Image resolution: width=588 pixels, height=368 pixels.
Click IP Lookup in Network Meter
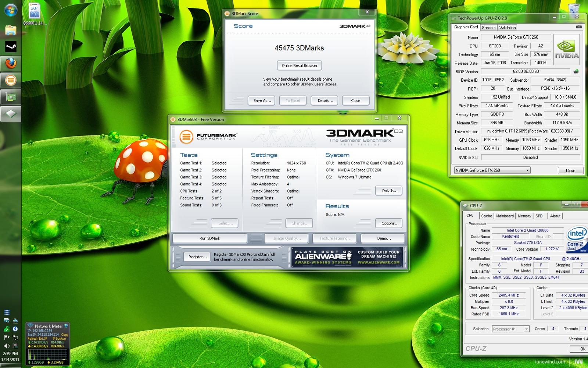[59, 339]
